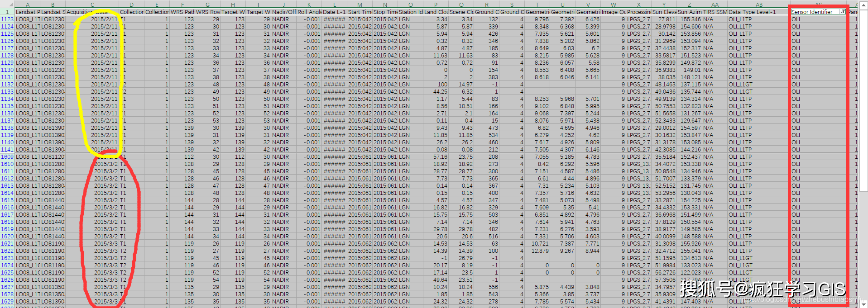Select row header 1609
The height and width of the screenshot is (308, 868).
click(7, 157)
